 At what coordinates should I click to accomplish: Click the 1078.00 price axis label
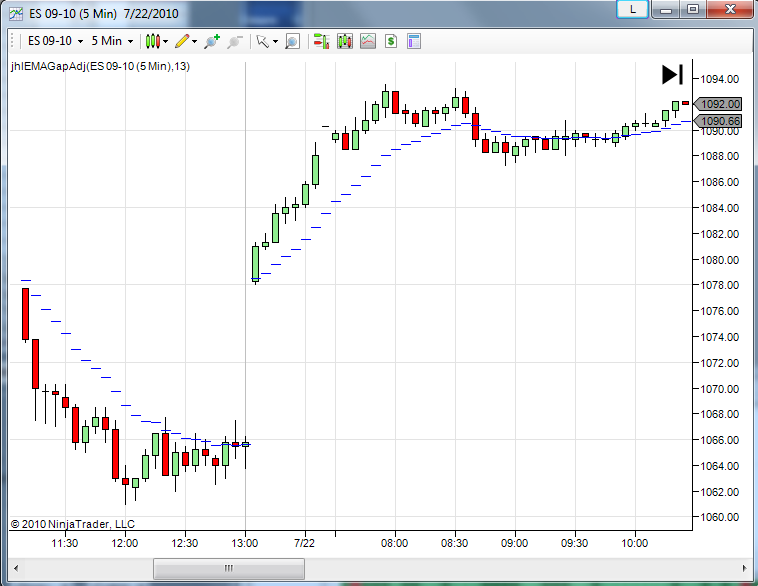click(720, 285)
